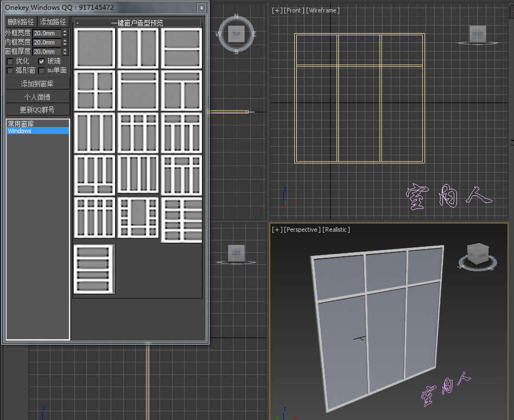This screenshot has height=420, width=514.
Task: Select the three vertical panes window preset
Action: click(95, 133)
